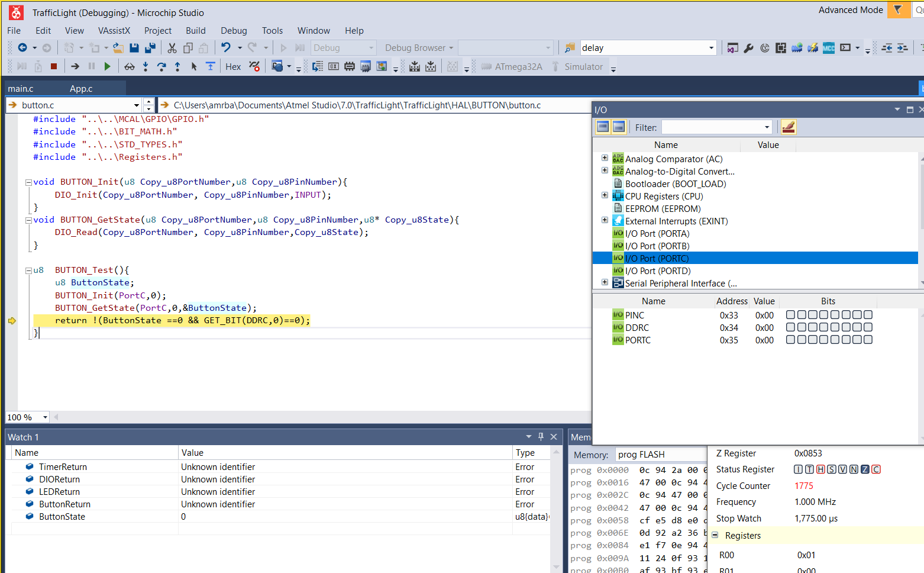Expand the Analog Comparator (AC) node
Screen dimensions: 924x573
pos(605,158)
